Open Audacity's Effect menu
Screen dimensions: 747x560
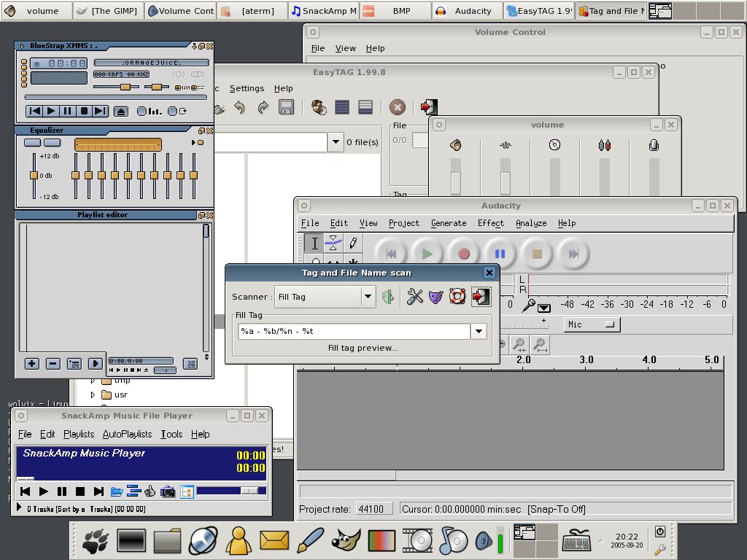tap(491, 223)
